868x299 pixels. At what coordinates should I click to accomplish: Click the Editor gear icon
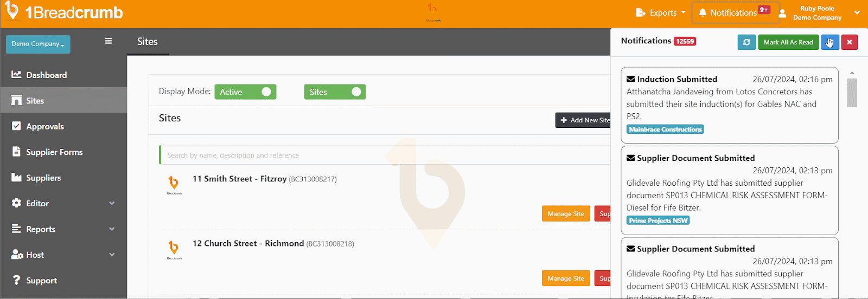tap(16, 203)
